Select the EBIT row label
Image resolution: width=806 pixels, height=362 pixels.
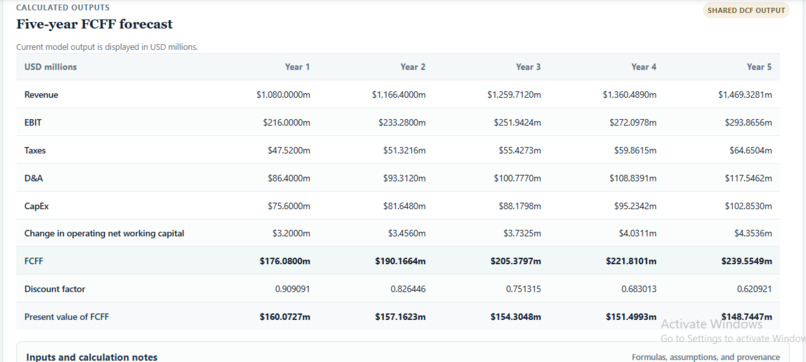33,123
